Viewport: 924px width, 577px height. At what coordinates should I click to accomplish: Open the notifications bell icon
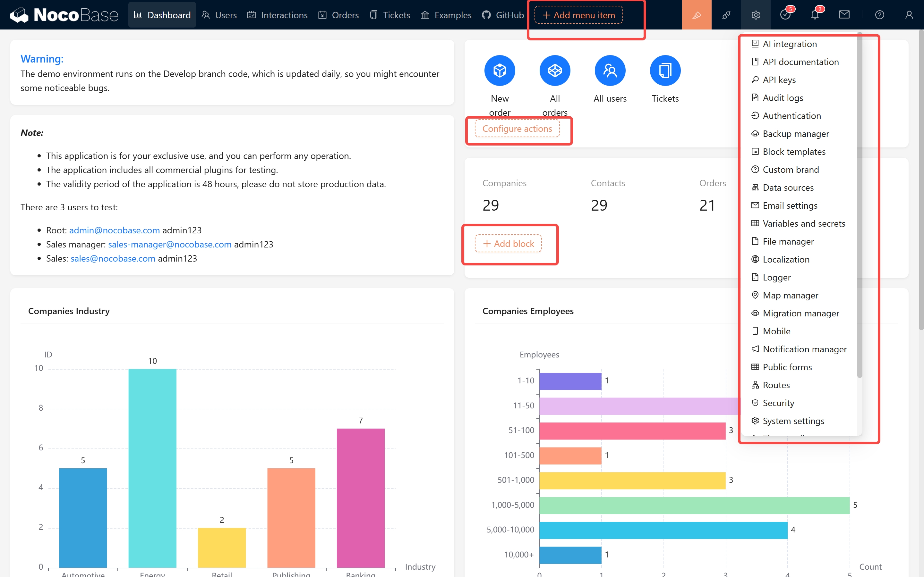pyautogui.click(x=814, y=15)
